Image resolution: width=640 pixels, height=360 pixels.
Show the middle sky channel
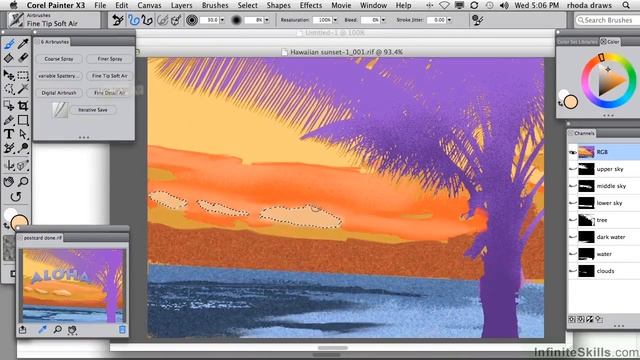point(573,186)
